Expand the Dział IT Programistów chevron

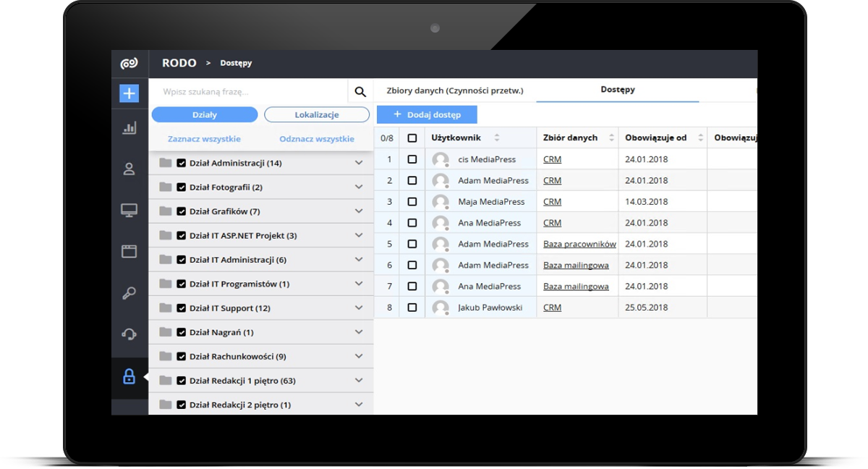pyautogui.click(x=359, y=284)
